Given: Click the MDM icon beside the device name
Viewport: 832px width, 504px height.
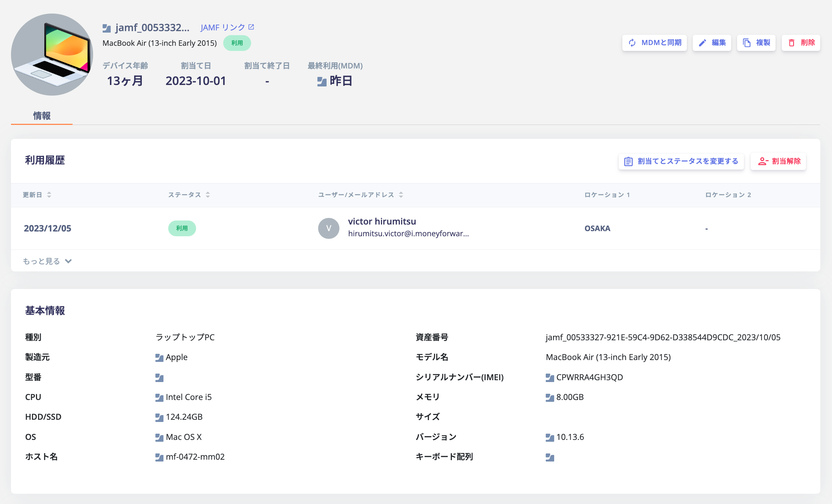Looking at the screenshot, I should (107, 28).
